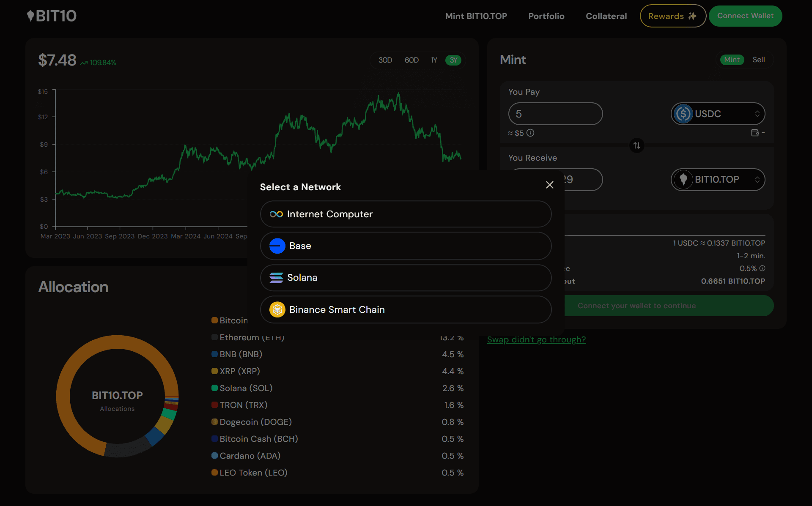This screenshot has width=812, height=506.
Task: Select the 1Y chart range
Action: coord(434,60)
